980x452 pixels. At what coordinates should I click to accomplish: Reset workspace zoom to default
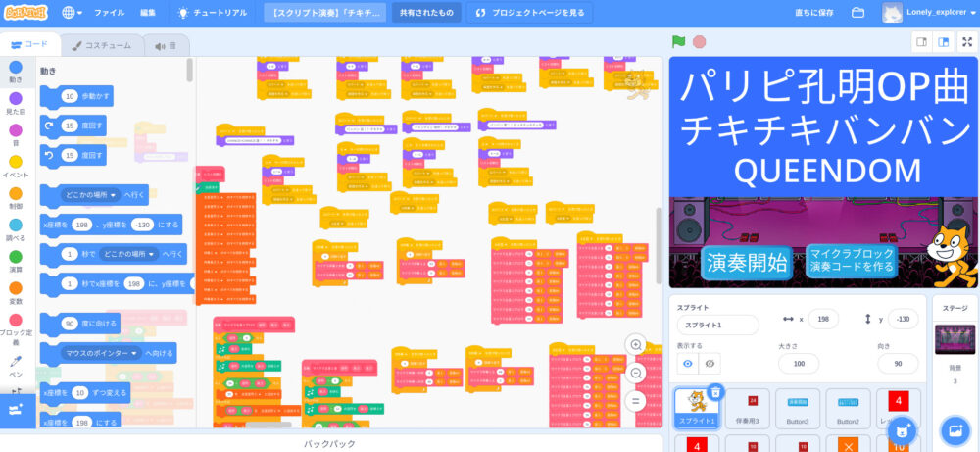(636, 401)
